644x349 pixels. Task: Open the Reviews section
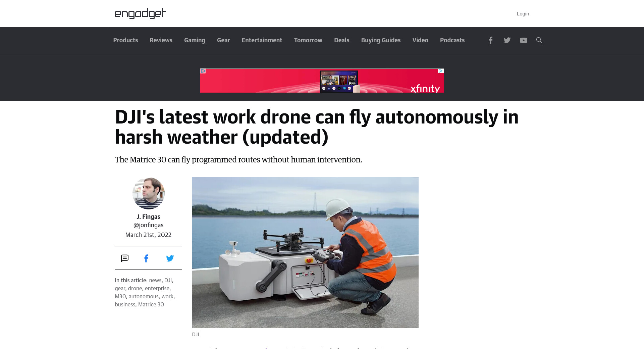(161, 40)
